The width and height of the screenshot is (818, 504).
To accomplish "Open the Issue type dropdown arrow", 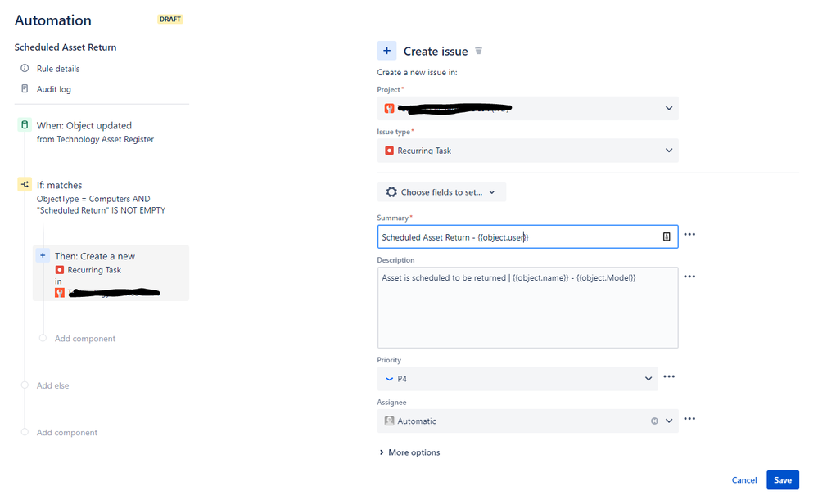I will click(x=669, y=151).
